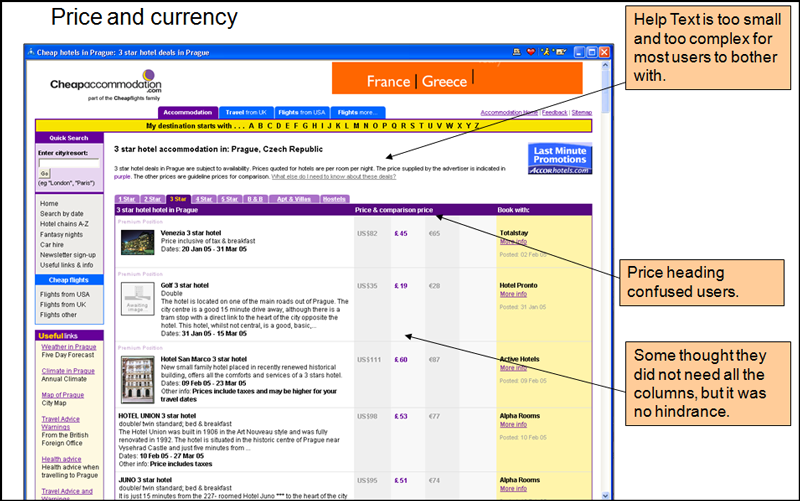800x501 pixels.
Task: Click the £ 53 price for HOTEL UNION
Action: tap(401, 416)
